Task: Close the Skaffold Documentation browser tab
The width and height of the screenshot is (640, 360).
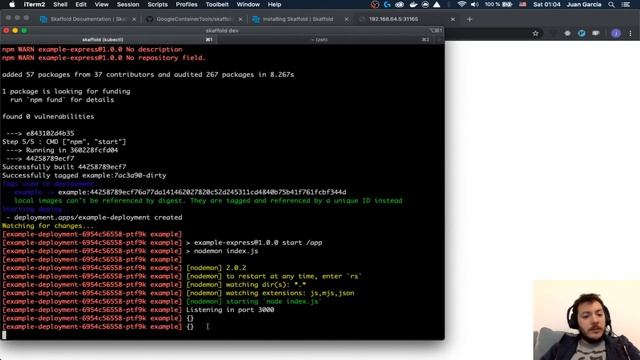Action: [x=134, y=19]
